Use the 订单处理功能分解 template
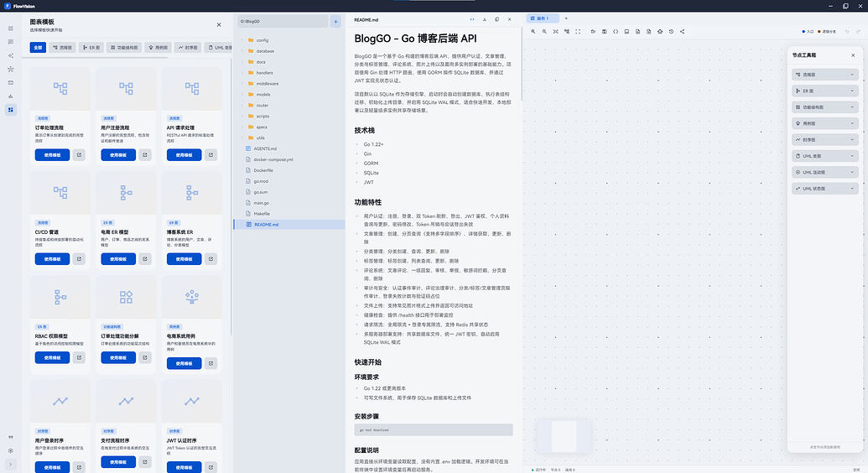The width and height of the screenshot is (868, 473). point(118,358)
